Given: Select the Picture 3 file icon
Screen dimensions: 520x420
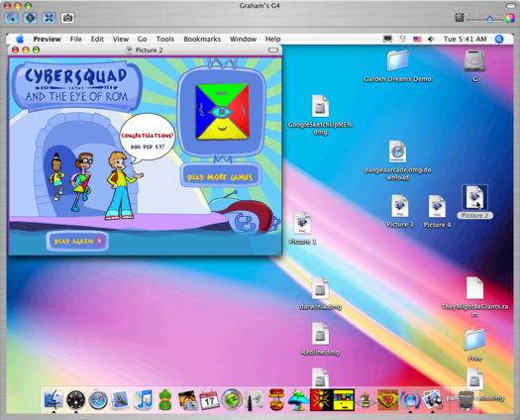Looking at the screenshot, I should (399, 206).
